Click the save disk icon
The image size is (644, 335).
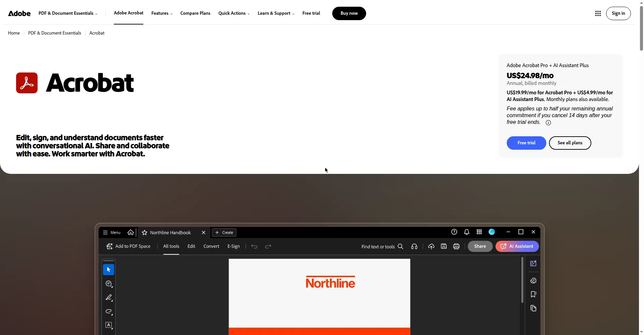point(444,246)
